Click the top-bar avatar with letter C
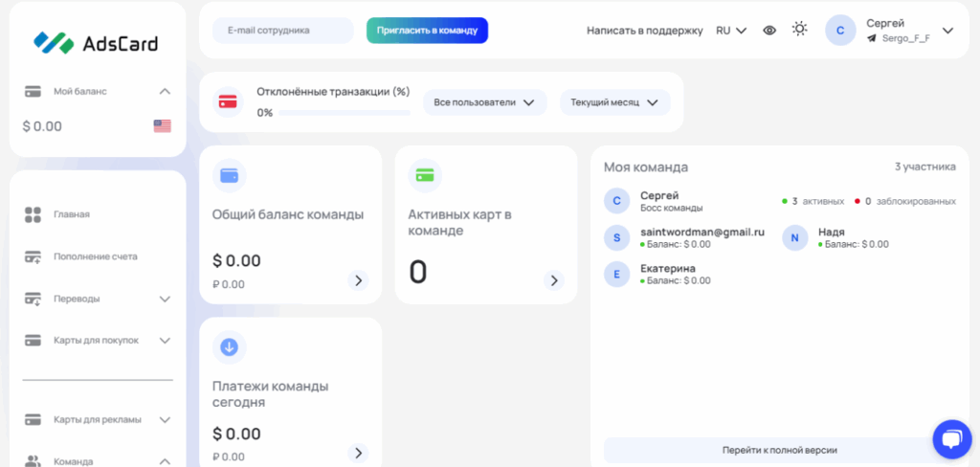Screen dimensions: 980x467 point(840,31)
